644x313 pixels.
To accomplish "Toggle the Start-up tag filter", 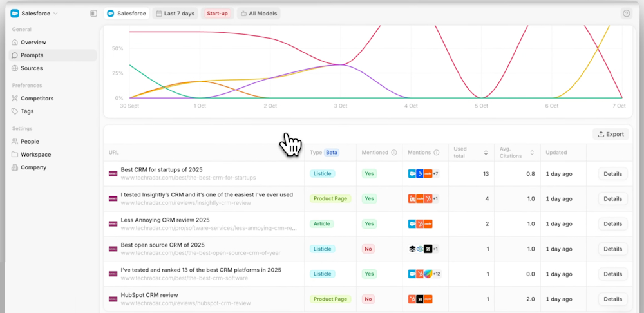I will coord(217,14).
